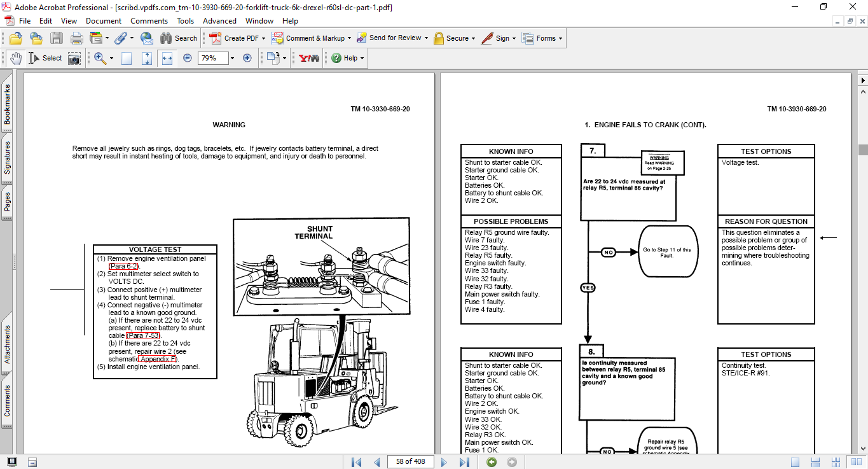Viewport: 868px width, 469px height.
Task: Jump to the first page
Action: click(356, 462)
